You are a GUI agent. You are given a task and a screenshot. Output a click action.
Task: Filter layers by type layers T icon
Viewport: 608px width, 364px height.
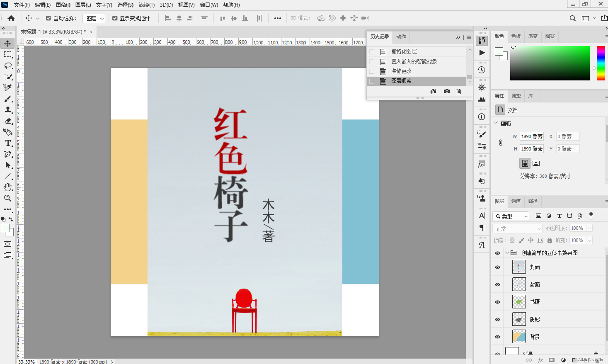click(x=559, y=216)
